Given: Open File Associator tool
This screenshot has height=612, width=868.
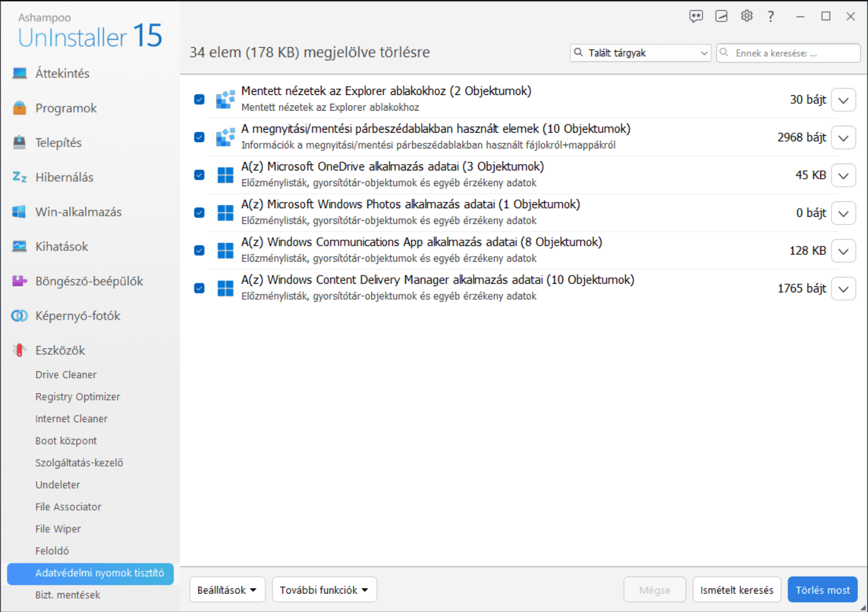Looking at the screenshot, I should pyautogui.click(x=69, y=507).
